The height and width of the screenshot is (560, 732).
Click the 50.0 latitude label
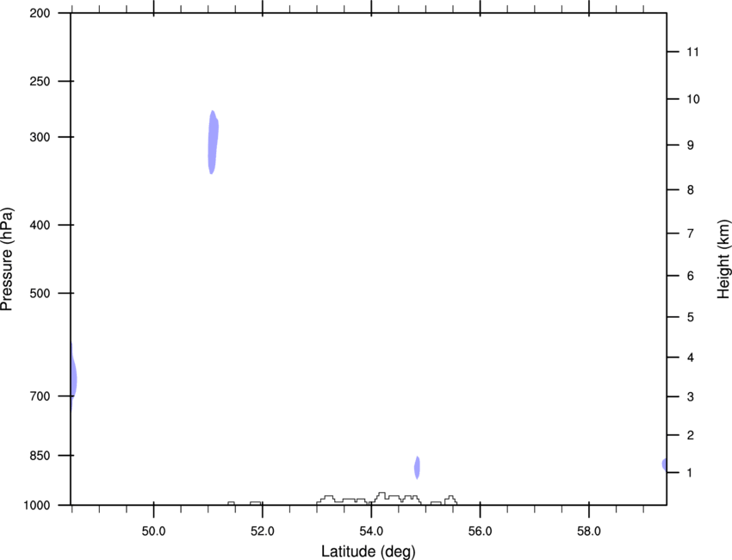coord(153,532)
